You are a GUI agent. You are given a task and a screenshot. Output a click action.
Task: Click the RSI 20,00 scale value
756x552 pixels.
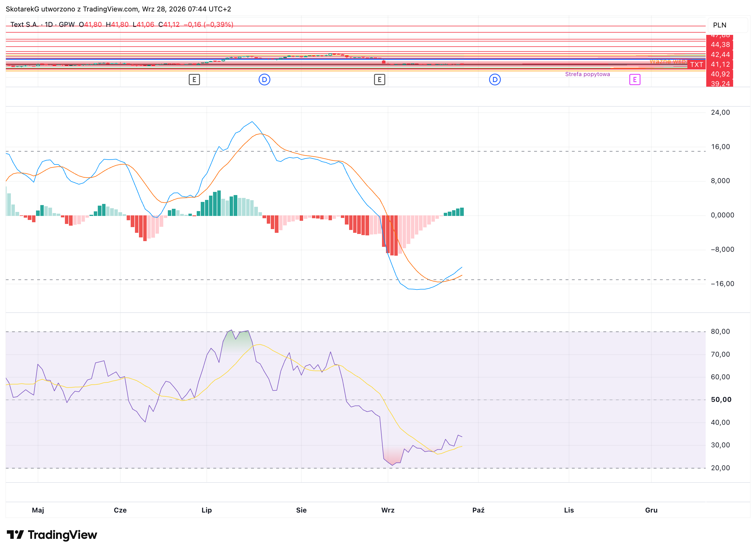pyautogui.click(x=720, y=468)
